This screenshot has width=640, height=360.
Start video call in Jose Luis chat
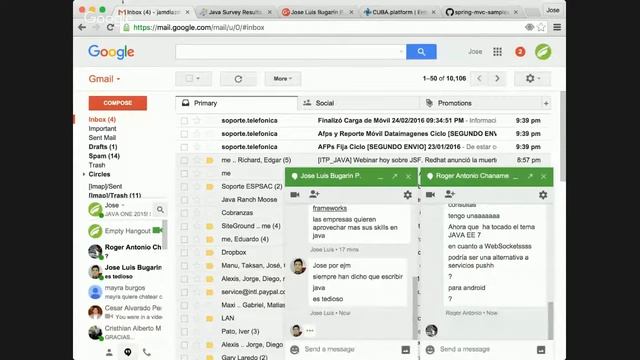pyautogui.click(x=295, y=195)
